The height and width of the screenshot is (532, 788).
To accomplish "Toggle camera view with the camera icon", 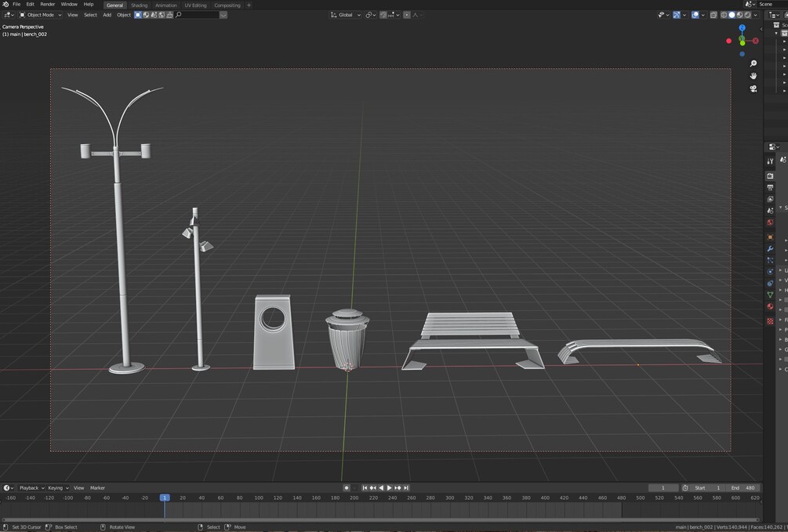I will click(x=754, y=89).
